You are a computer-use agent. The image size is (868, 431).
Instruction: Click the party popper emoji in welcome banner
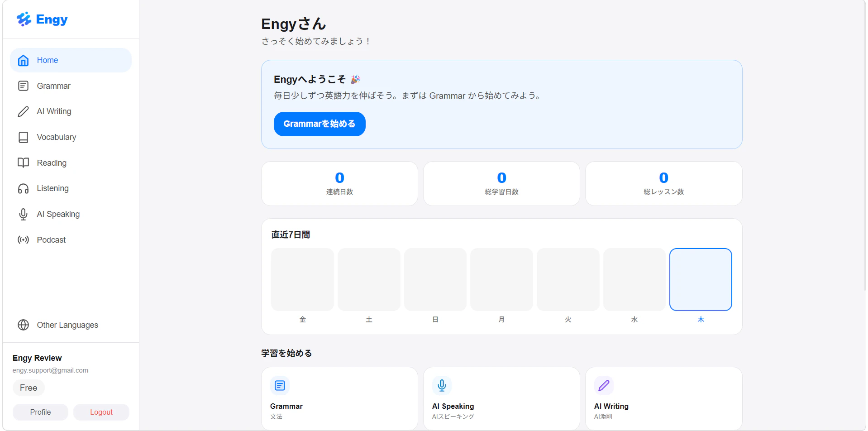tap(356, 80)
